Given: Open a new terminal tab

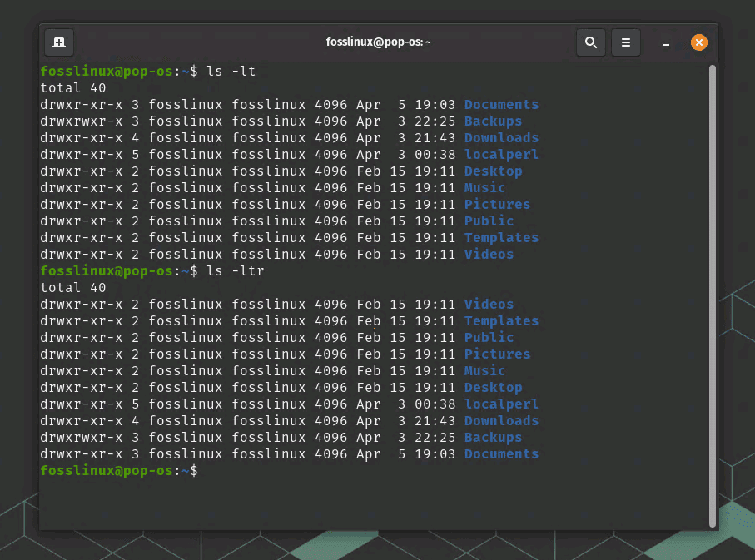Looking at the screenshot, I should click(x=59, y=42).
